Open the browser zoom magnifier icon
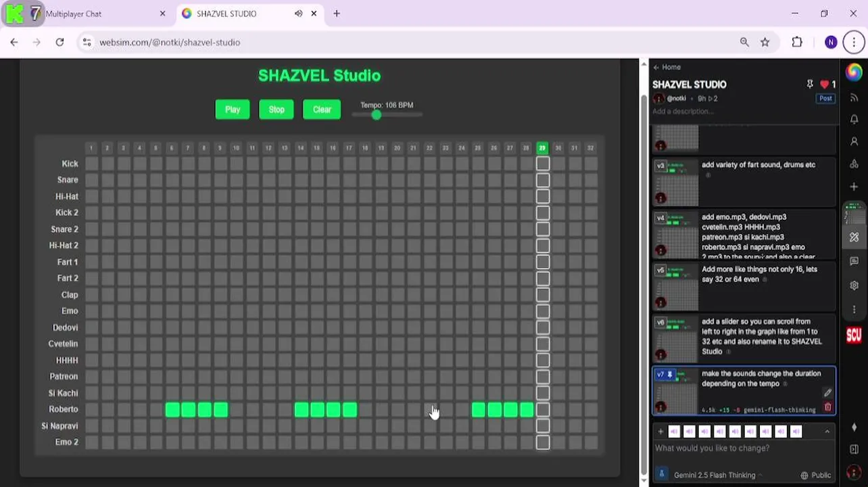This screenshot has width=868, height=487. [744, 42]
